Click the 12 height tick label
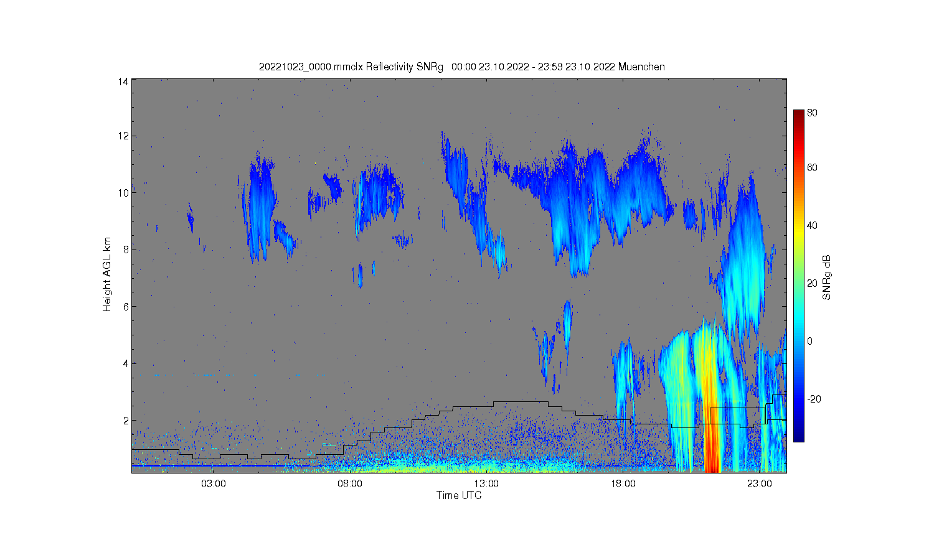Screen dimensions: 934x560 point(123,136)
